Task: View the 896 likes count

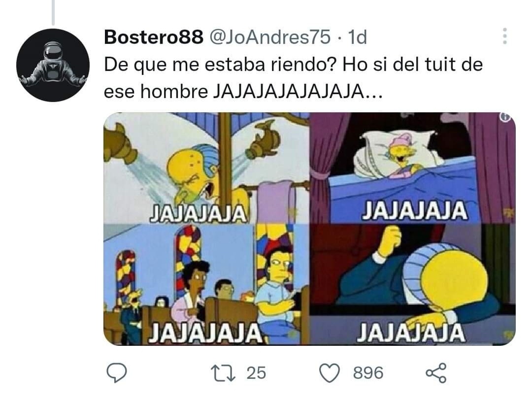Action: coord(368,373)
